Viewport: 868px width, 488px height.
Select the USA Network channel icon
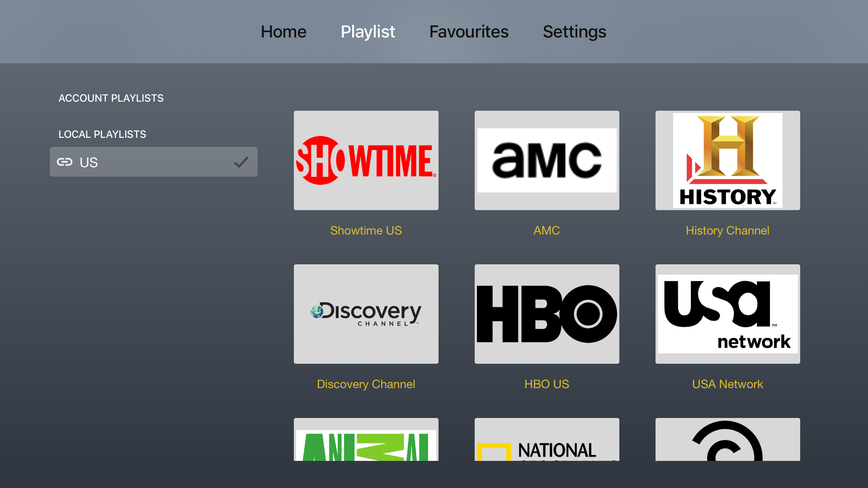click(x=727, y=314)
